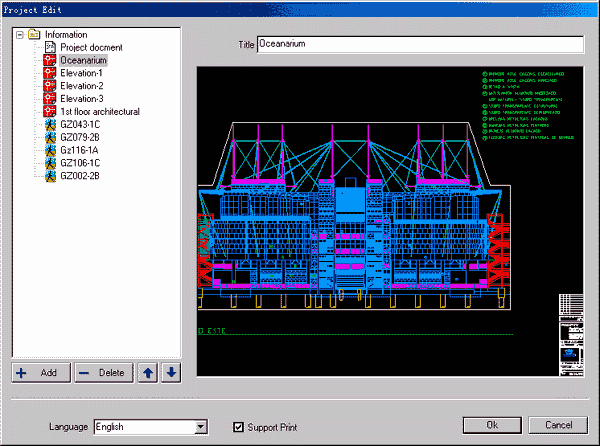The width and height of the screenshot is (600, 446).
Task: Click the Elevation-3 drawing icon
Action: pos(50,99)
